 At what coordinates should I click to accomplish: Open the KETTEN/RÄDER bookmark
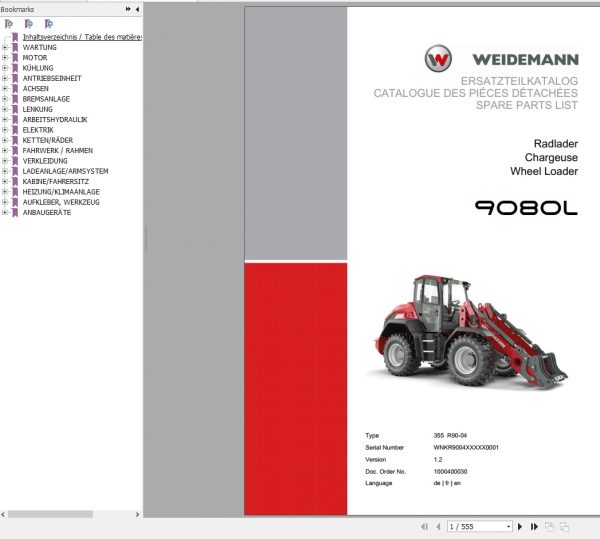(48, 140)
